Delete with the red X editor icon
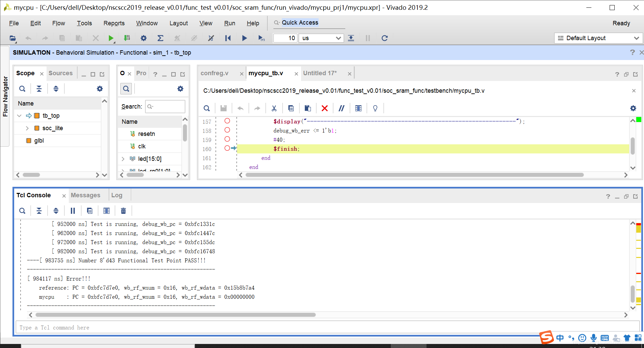The height and width of the screenshot is (348, 644). pos(325,108)
